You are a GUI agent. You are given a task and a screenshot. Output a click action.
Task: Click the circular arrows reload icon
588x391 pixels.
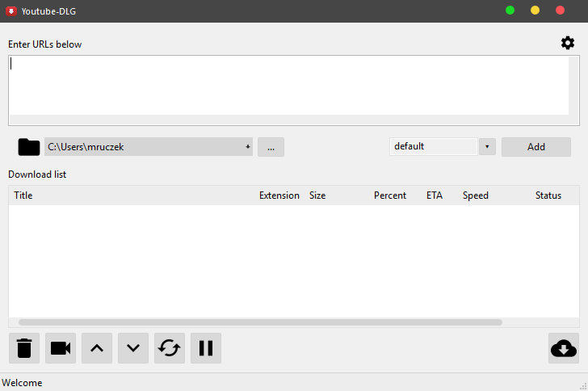[x=170, y=348]
